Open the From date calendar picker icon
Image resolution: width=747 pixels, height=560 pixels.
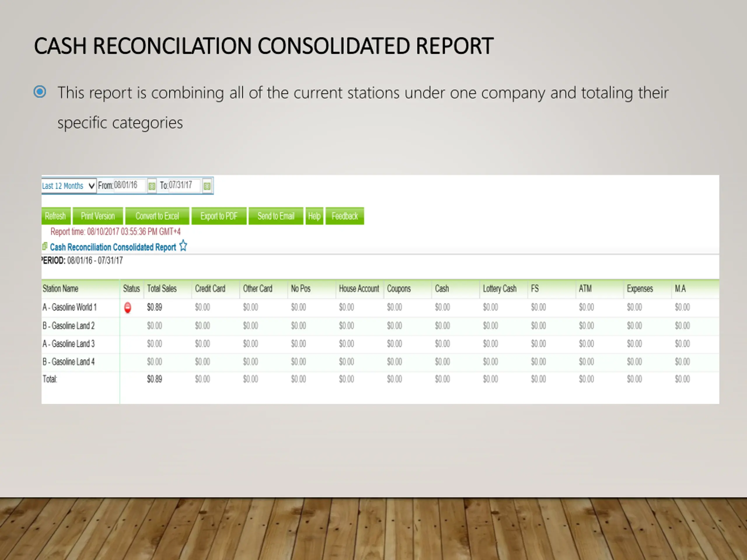click(152, 186)
